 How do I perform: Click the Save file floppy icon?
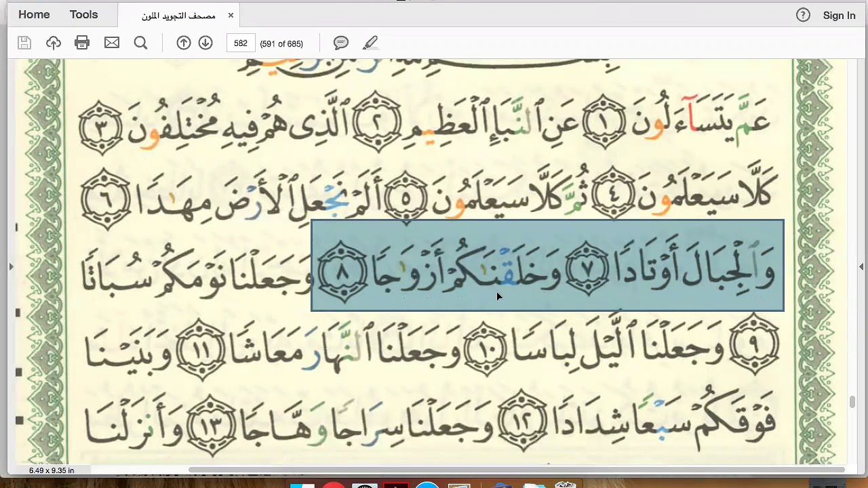pyautogui.click(x=24, y=43)
